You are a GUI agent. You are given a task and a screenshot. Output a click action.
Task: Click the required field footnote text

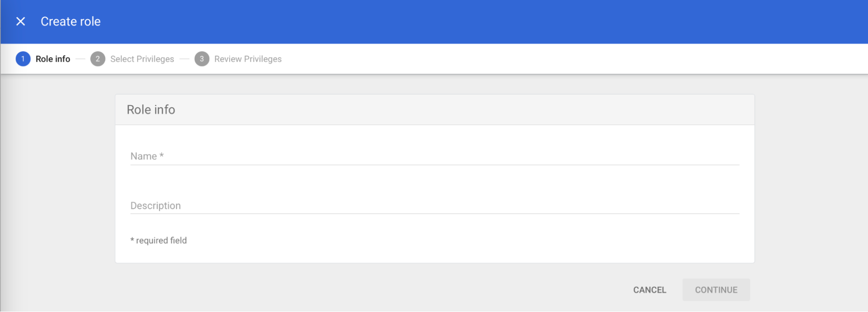click(159, 240)
